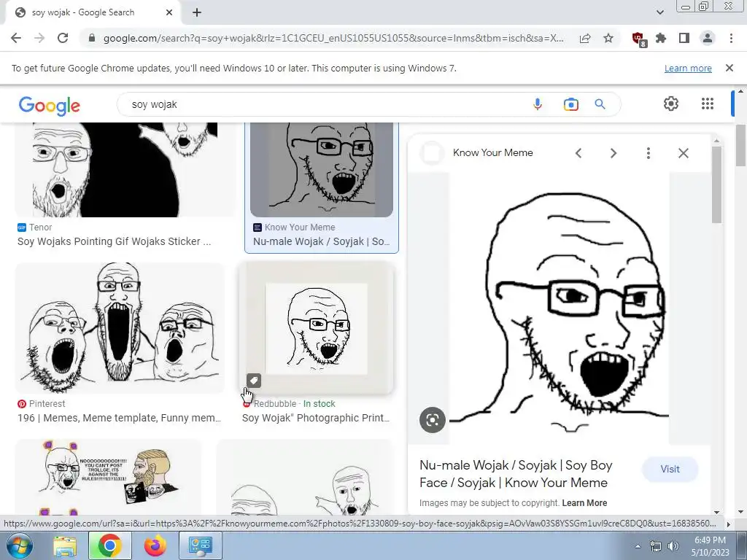Click the site lock icon
Image resolution: width=747 pixels, height=560 pixels.
point(92,38)
